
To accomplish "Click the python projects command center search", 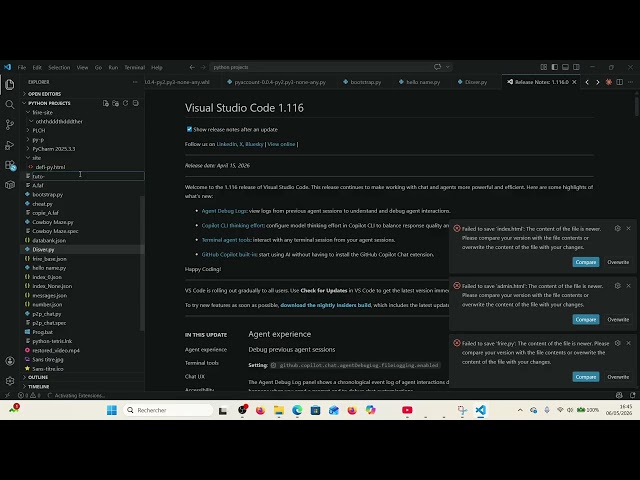I will coord(331,67).
